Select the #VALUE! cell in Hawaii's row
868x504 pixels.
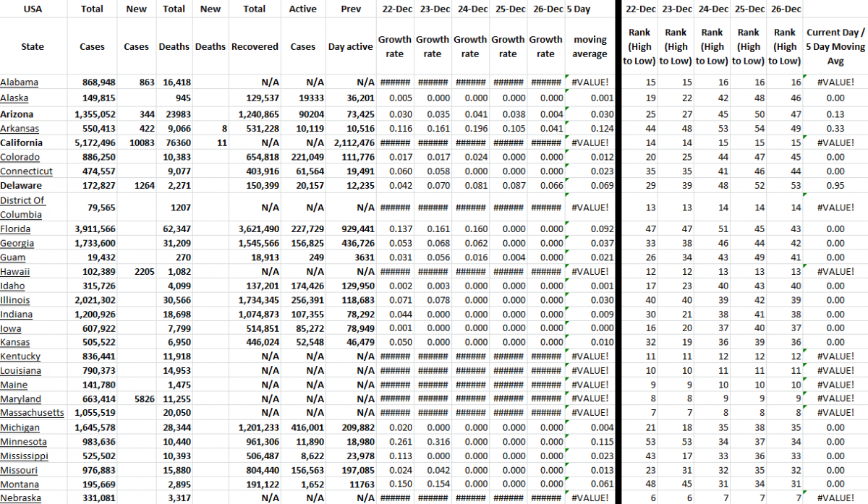(590, 271)
